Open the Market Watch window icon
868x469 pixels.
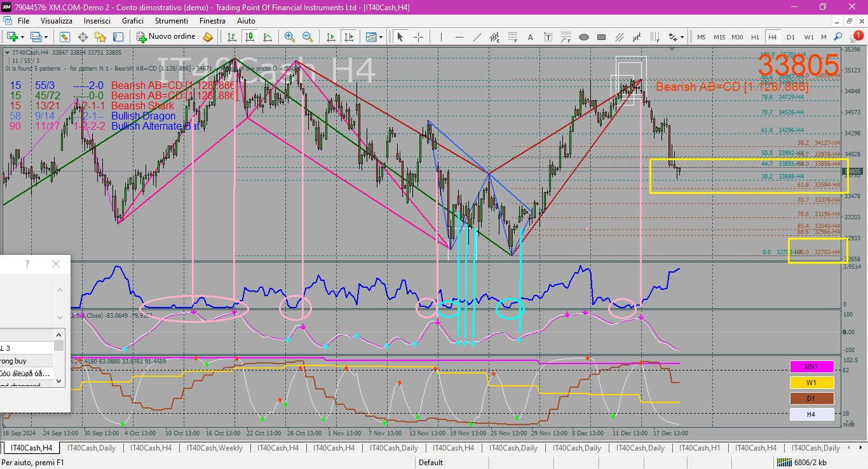65,37
